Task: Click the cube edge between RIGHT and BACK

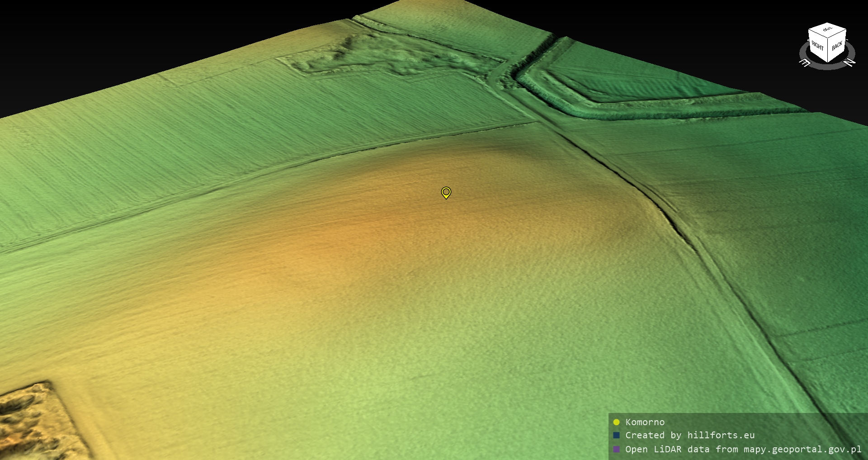Action: 828,51
